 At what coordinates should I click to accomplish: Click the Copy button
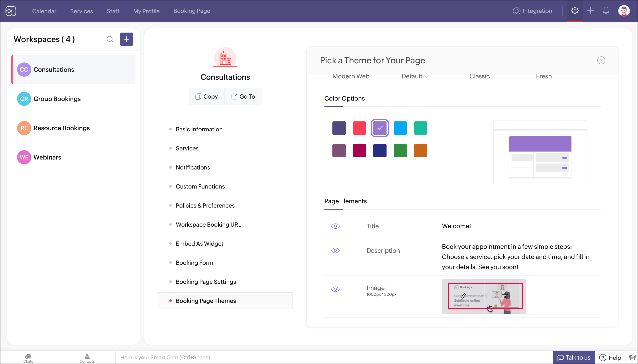click(x=207, y=97)
